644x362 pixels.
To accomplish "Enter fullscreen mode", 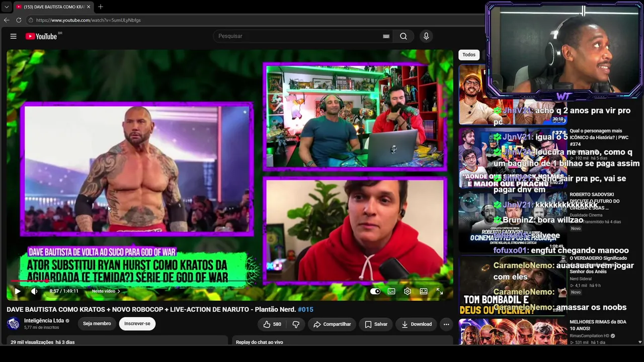I will (440, 291).
